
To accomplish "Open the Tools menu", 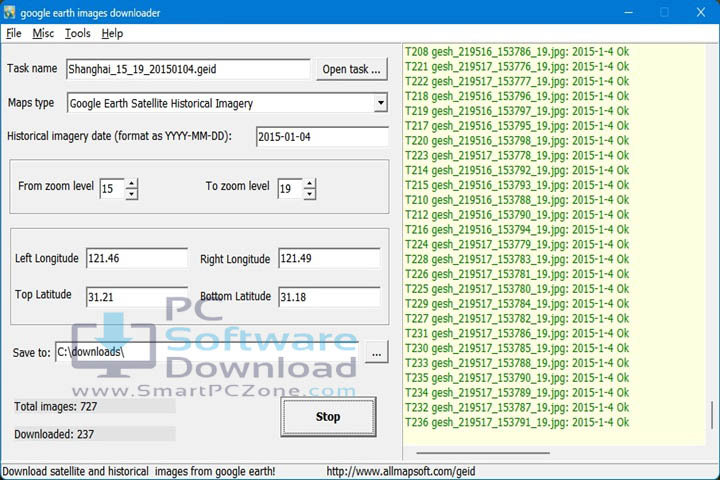I will pos(78,34).
